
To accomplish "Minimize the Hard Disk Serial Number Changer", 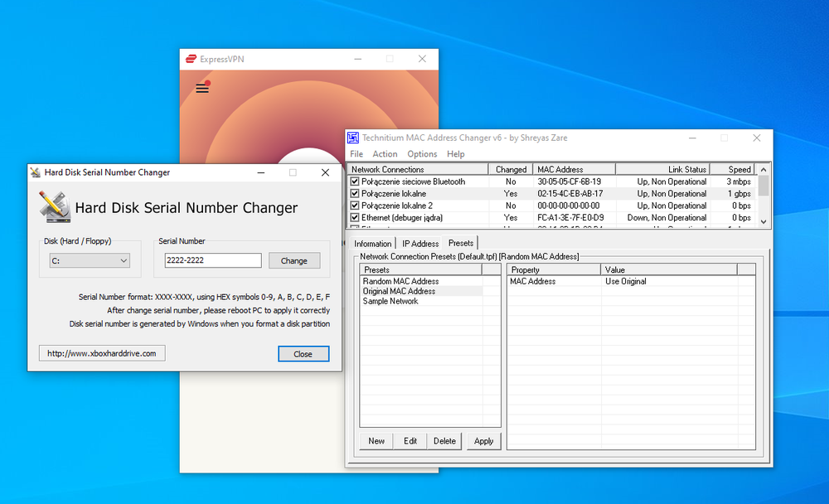I will tap(260, 172).
